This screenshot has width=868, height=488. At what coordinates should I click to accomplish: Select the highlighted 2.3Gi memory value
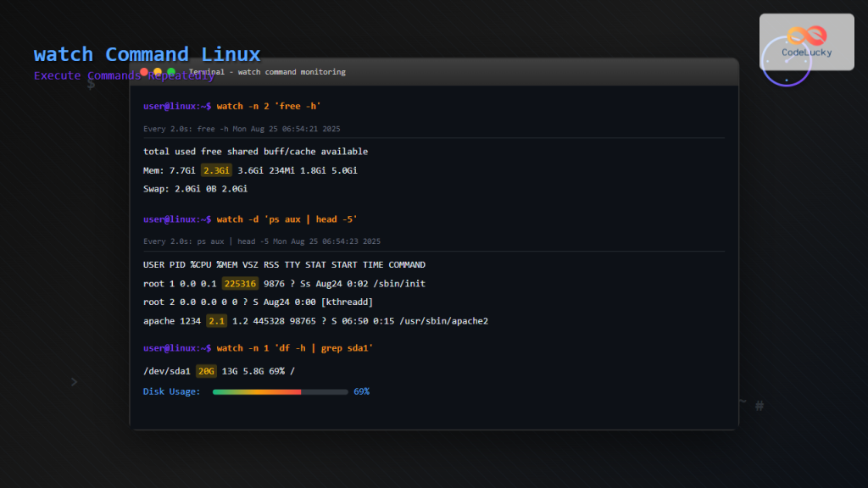click(215, 169)
